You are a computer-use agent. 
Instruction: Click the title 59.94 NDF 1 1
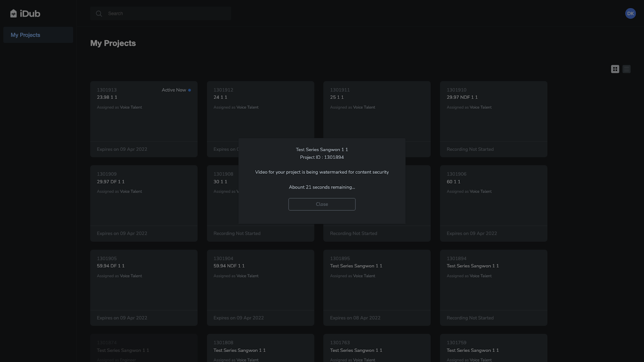(229, 266)
